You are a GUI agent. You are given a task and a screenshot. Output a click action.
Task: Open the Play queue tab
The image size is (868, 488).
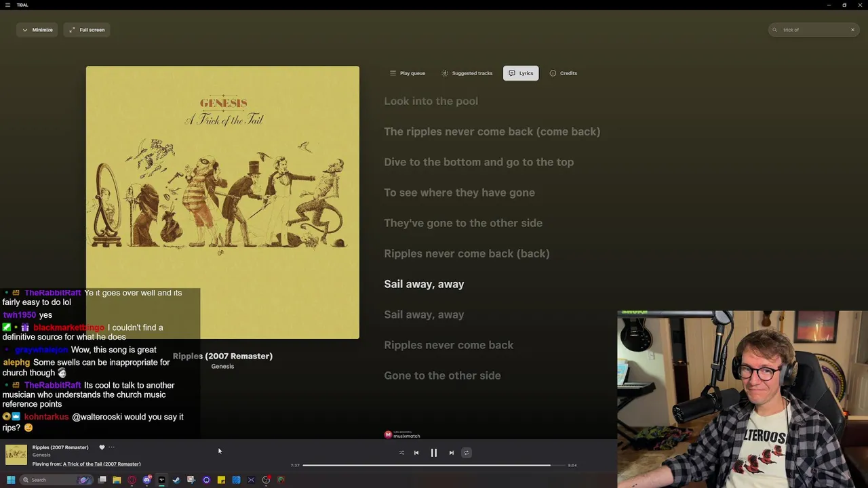[408, 73]
